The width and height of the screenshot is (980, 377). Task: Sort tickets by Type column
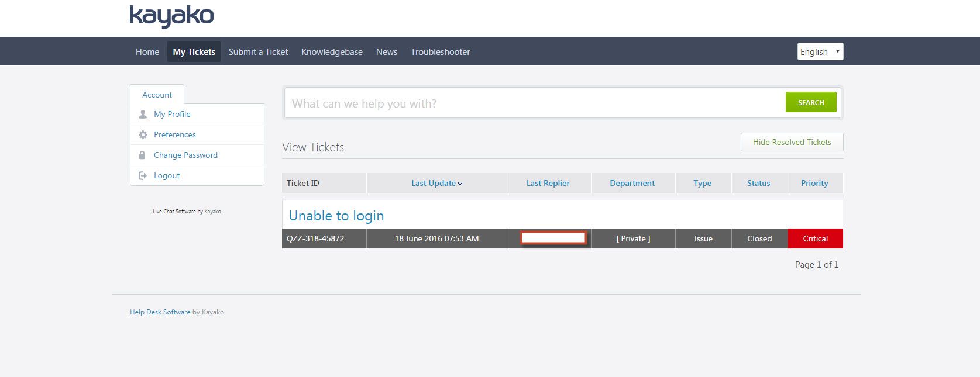(703, 183)
